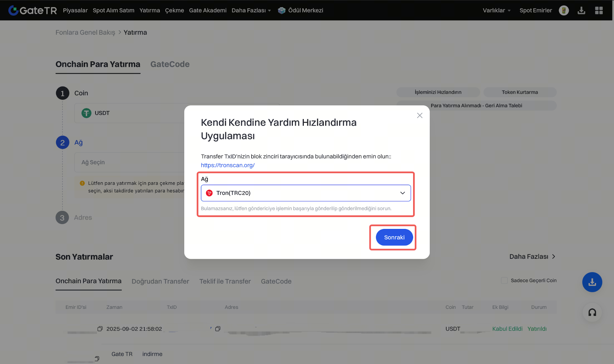Copy the TxID with copy icon
Image resolution: width=614 pixels, height=364 pixels.
pos(218,329)
